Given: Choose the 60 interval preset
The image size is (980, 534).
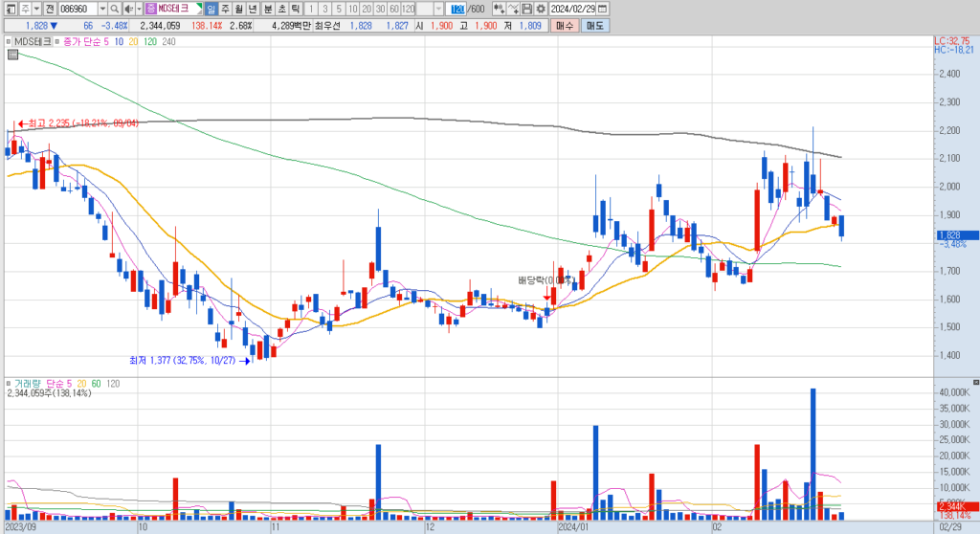Looking at the screenshot, I should coord(393,9).
